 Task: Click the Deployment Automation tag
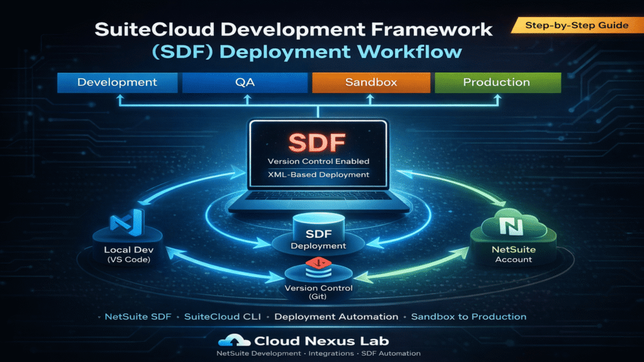click(x=336, y=317)
